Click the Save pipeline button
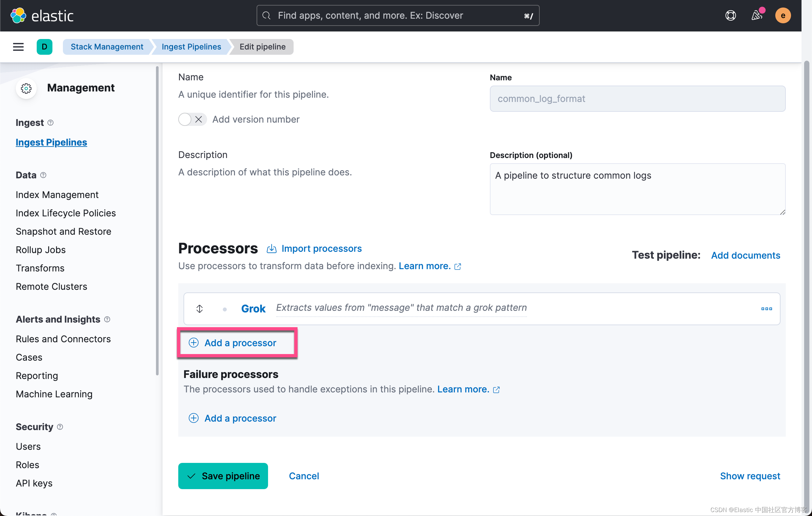The width and height of the screenshot is (812, 516). coord(223,476)
